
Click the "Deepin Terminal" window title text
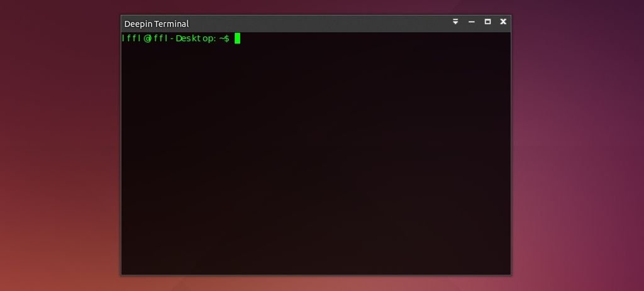pyautogui.click(x=157, y=24)
